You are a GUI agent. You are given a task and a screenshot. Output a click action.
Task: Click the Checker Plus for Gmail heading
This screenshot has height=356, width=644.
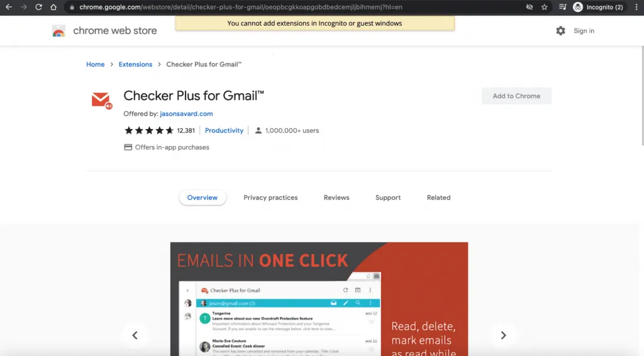(194, 96)
